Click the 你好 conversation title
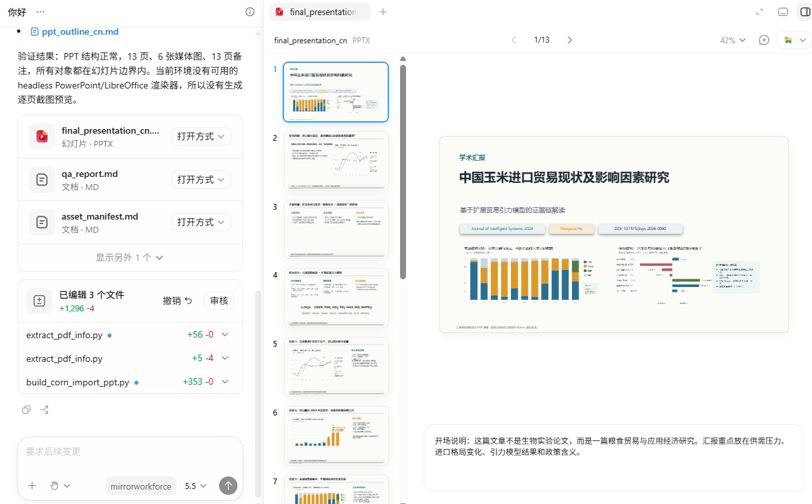 (17, 12)
